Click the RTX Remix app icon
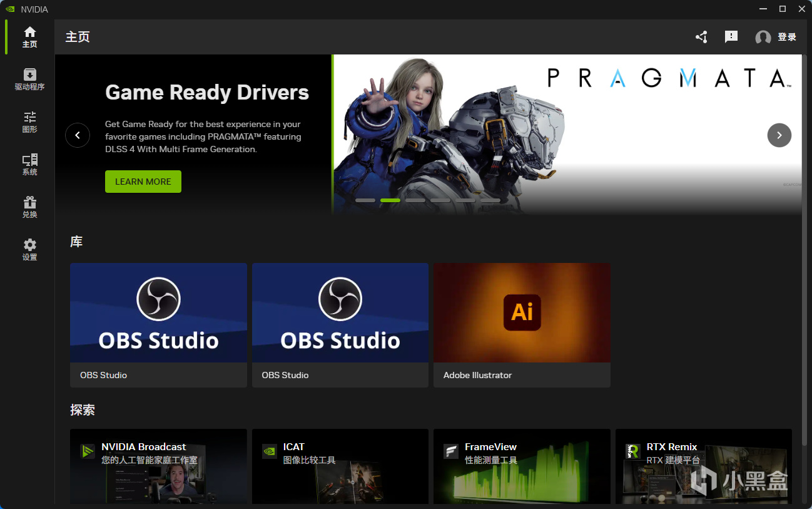The image size is (812, 509). click(633, 451)
